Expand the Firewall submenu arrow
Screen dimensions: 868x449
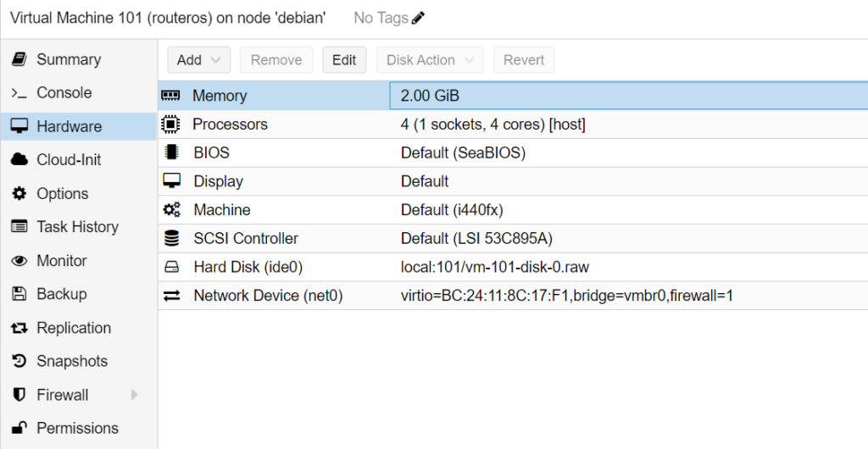coord(134,395)
